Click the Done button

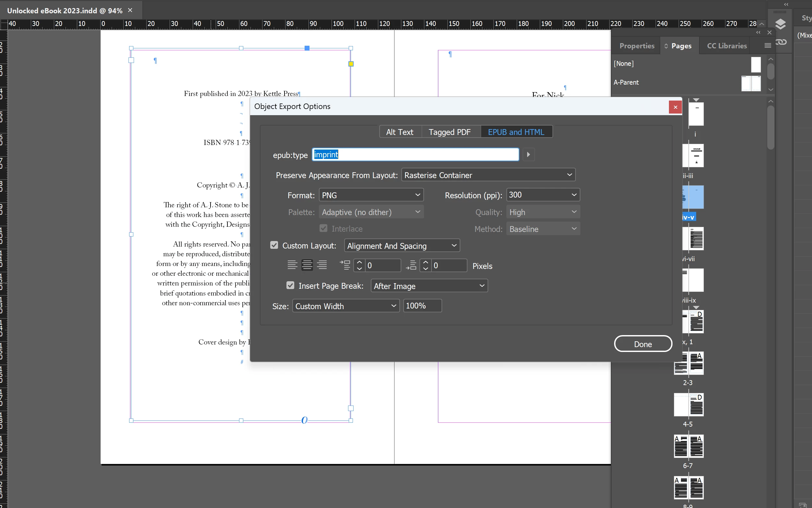[642, 344]
